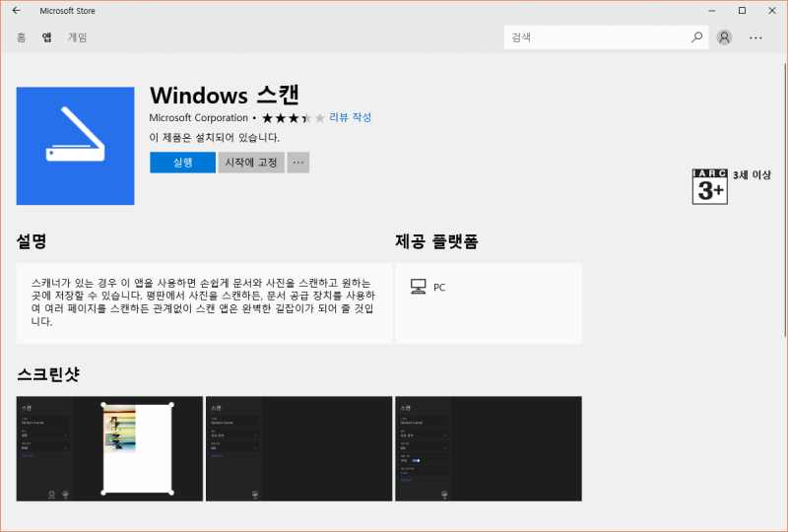Image resolution: width=788 pixels, height=532 pixels.
Task: Open the 게임 tab
Action: pyautogui.click(x=78, y=37)
